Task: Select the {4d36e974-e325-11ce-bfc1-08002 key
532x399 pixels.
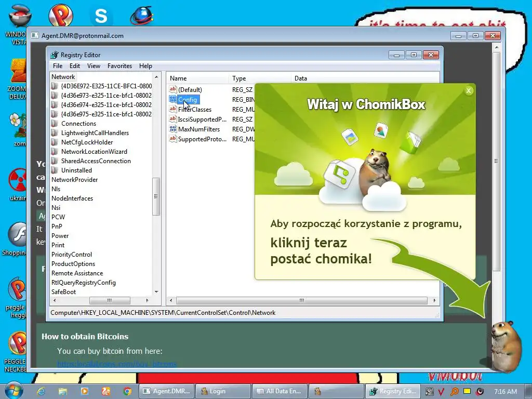Action: pos(106,105)
